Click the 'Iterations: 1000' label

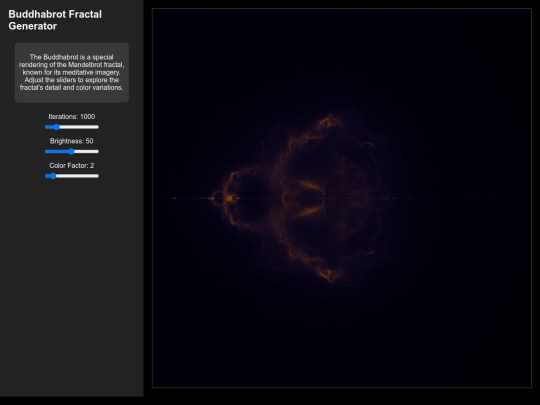click(x=72, y=117)
